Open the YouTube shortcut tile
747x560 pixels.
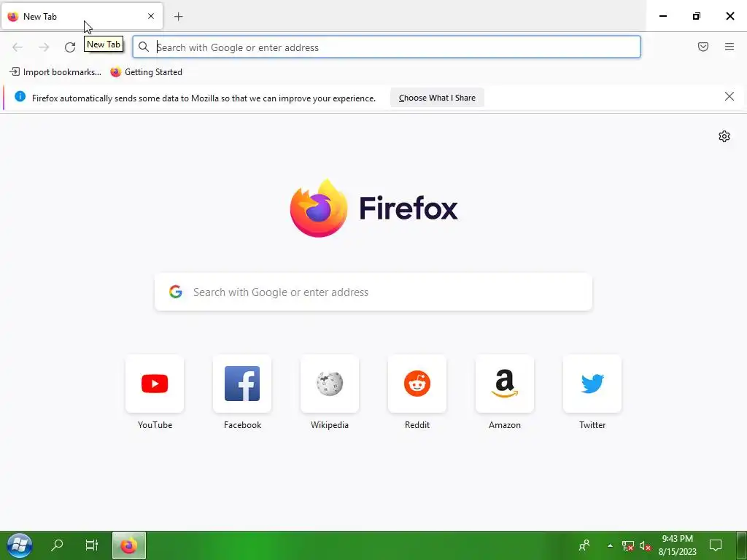(x=155, y=384)
